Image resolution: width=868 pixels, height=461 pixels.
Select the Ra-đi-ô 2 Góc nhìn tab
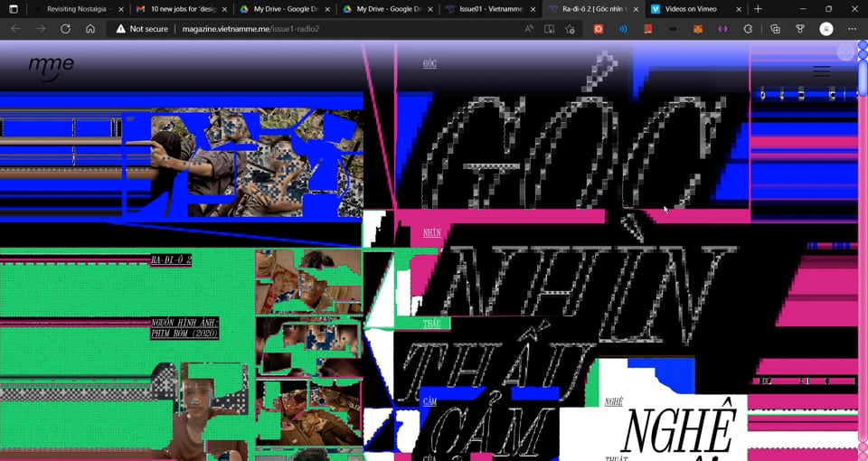593,9
